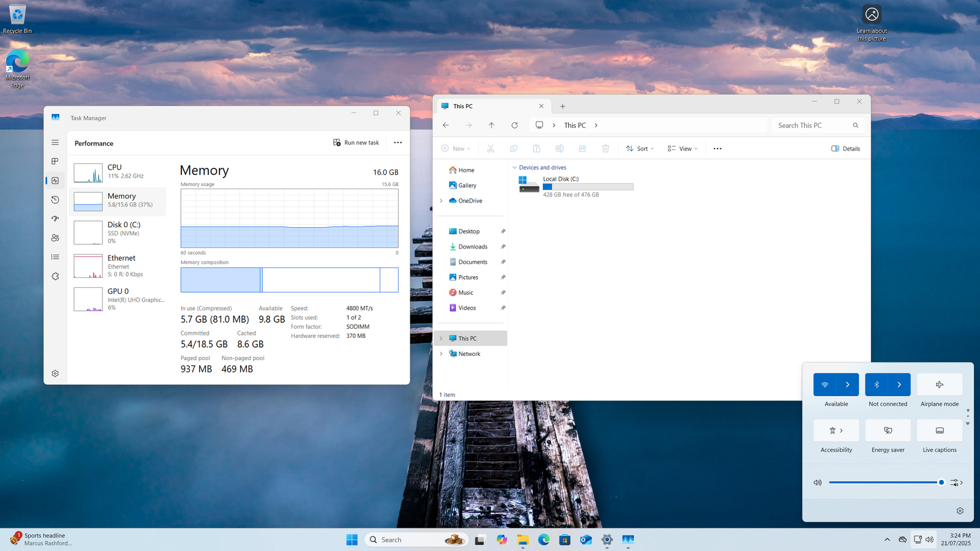Open quick settings gear icon
Screen dimensions: 980x551
[x=960, y=511]
